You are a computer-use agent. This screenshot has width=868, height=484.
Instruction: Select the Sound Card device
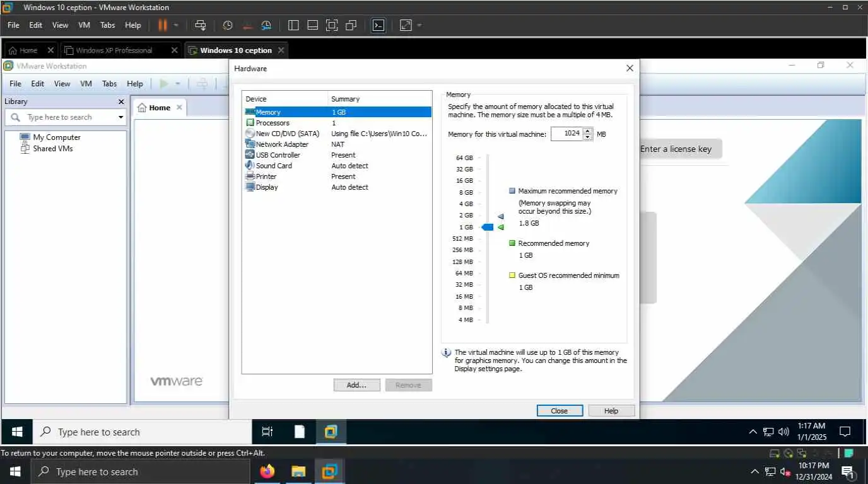(x=337, y=166)
